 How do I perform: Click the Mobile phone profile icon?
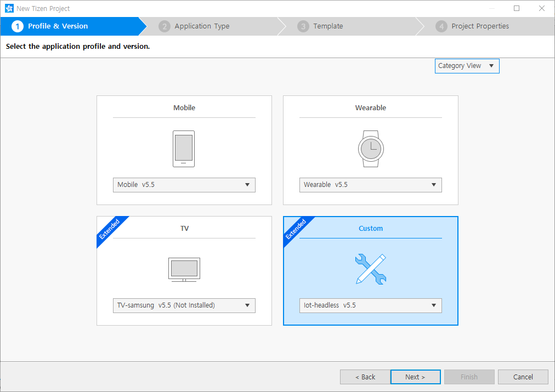coord(184,148)
